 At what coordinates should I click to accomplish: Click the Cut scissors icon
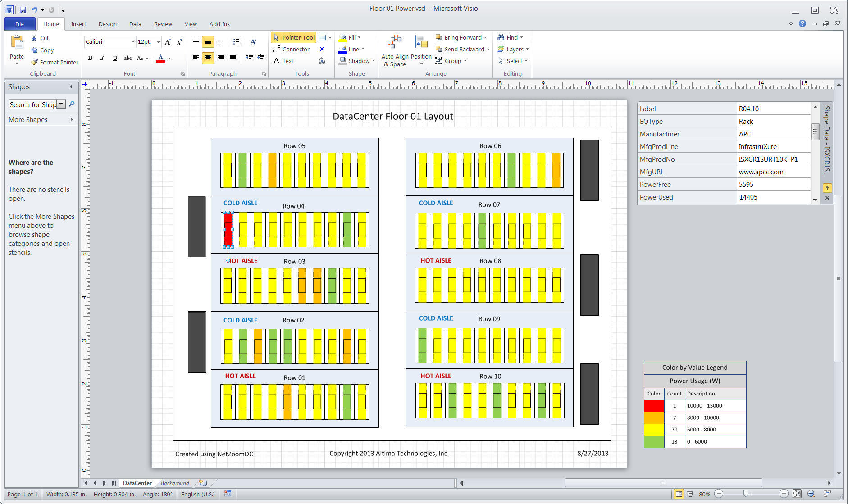(x=34, y=38)
